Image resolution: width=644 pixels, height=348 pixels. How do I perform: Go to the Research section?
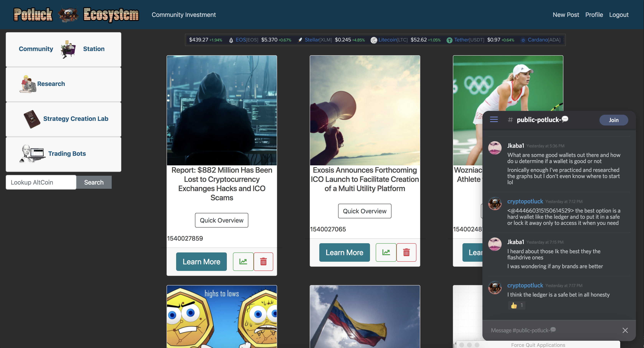click(x=51, y=84)
